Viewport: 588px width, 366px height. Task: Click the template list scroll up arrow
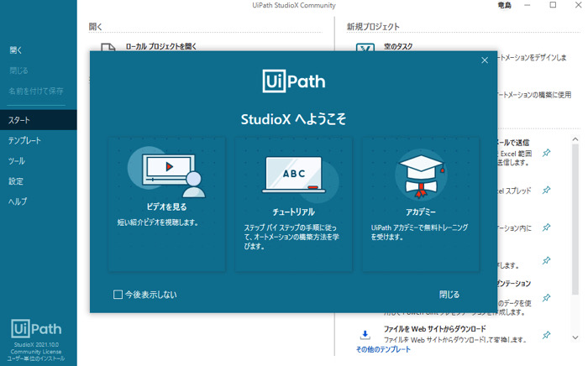click(x=575, y=139)
